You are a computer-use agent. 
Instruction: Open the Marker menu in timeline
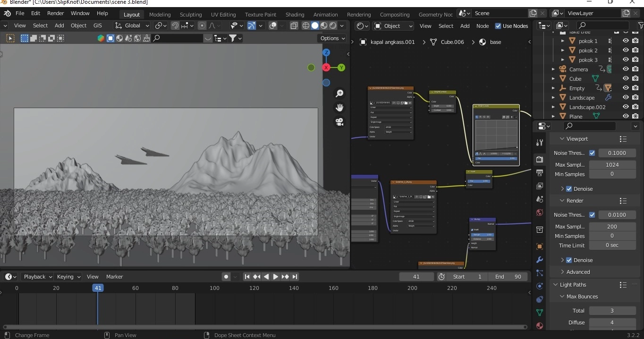(114, 277)
